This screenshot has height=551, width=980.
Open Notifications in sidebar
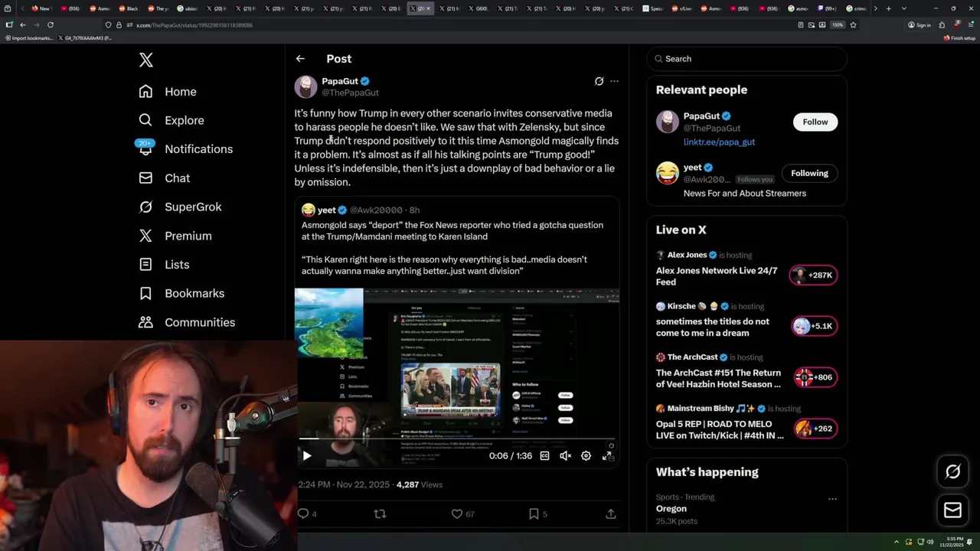click(185, 148)
